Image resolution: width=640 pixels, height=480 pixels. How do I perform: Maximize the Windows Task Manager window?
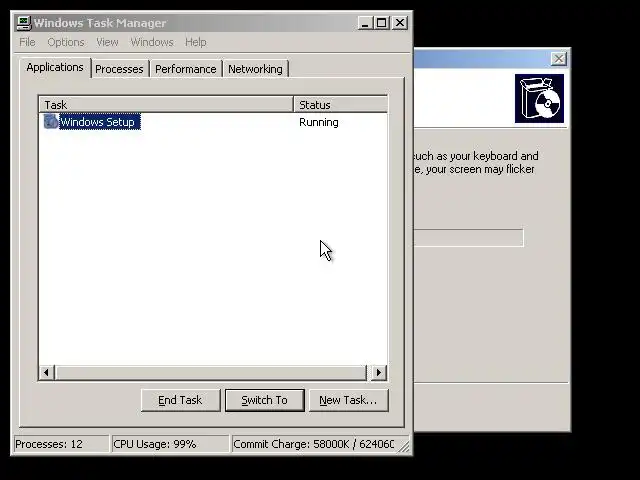click(382, 23)
